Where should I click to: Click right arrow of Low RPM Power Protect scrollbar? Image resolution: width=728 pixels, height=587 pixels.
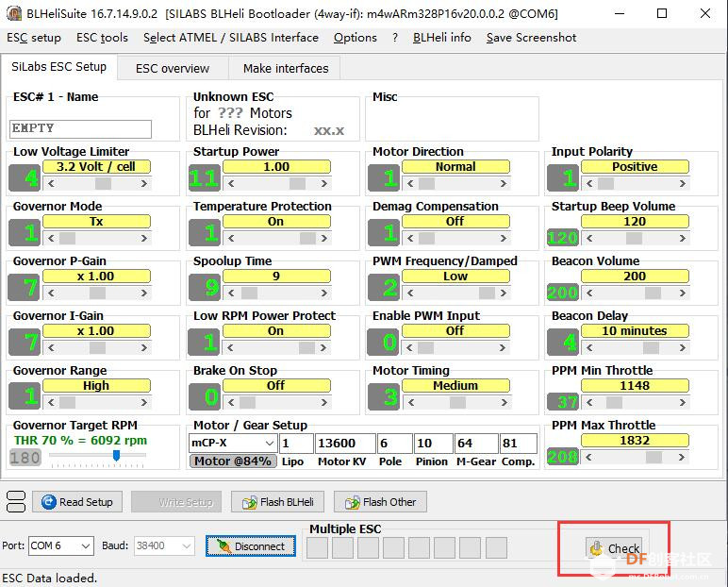pyautogui.click(x=323, y=347)
